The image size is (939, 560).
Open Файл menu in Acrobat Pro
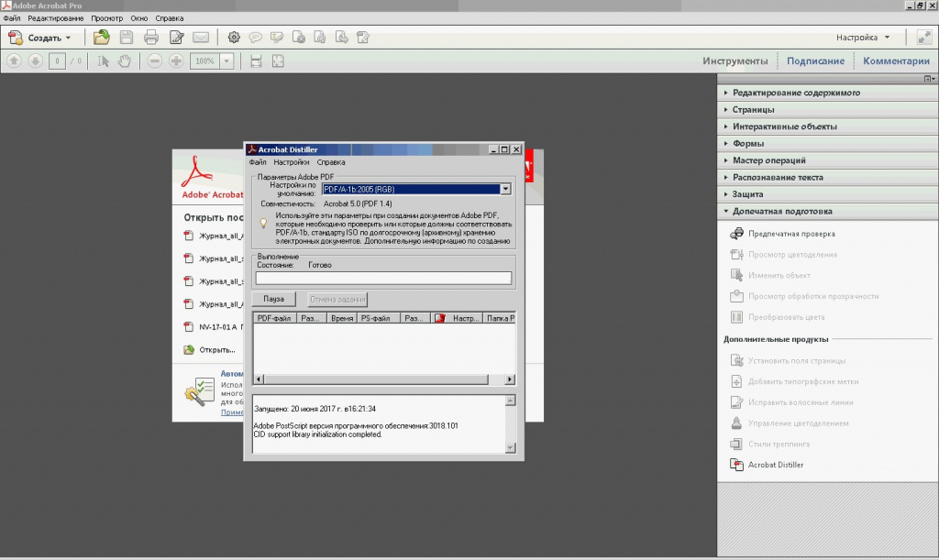(x=12, y=18)
